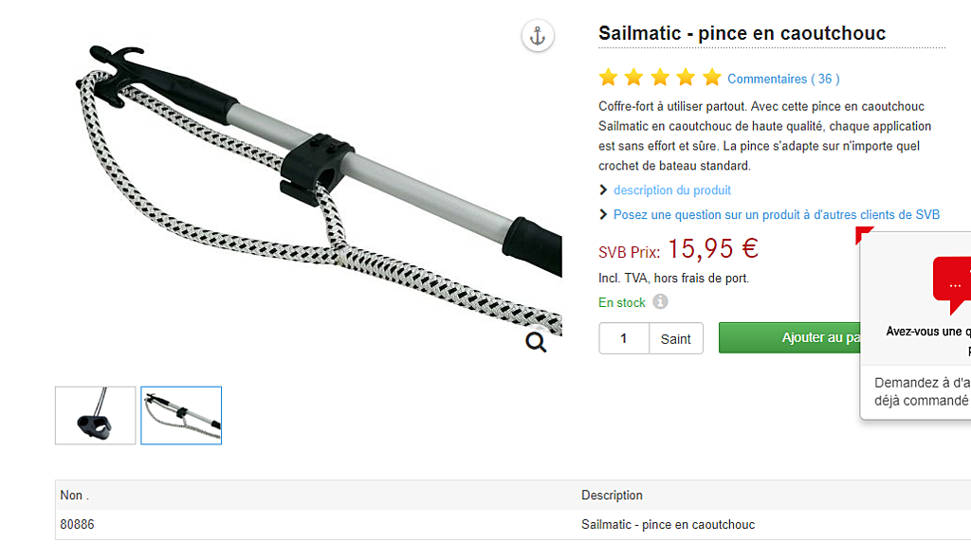971x560 pixels.
Task: Click the anchor icon above product image
Action: [538, 36]
